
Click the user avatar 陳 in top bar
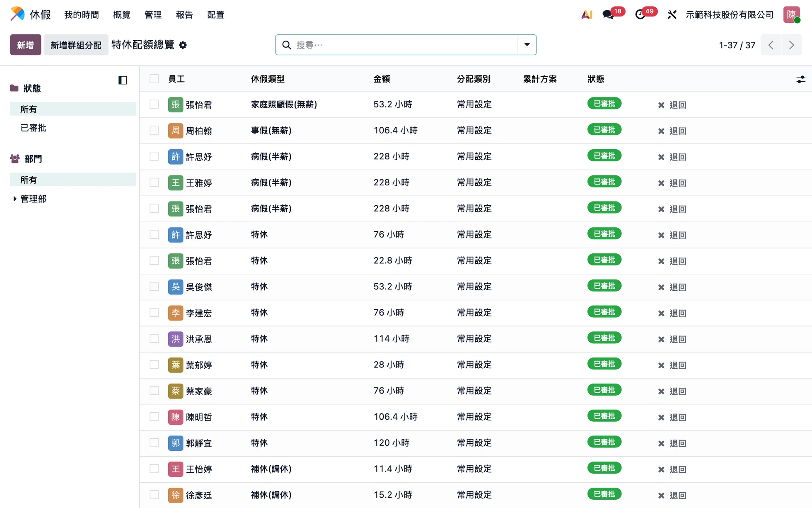pyautogui.click(x=791, y=15)
